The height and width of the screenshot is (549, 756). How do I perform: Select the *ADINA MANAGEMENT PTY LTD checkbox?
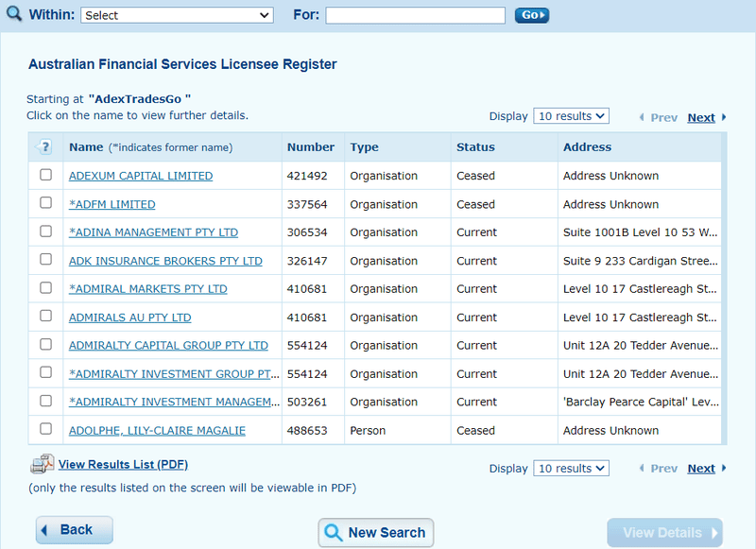[45, 232]
